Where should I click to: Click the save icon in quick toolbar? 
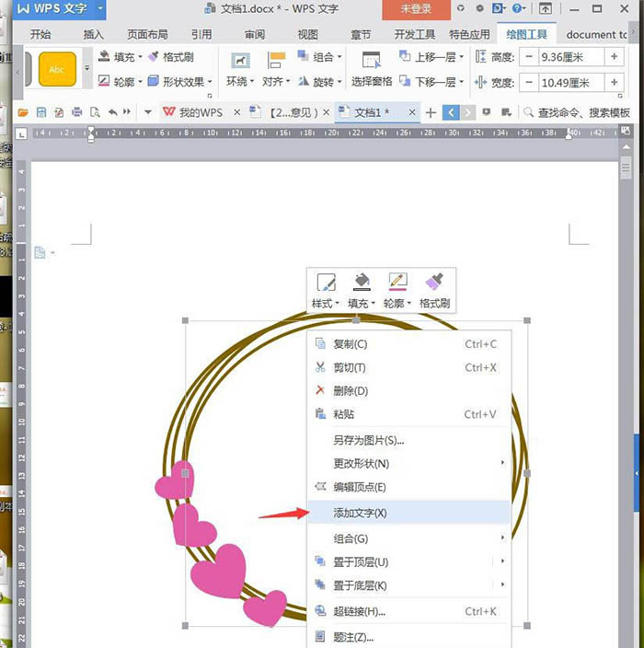pyautogui.click(x=41, y=112)
